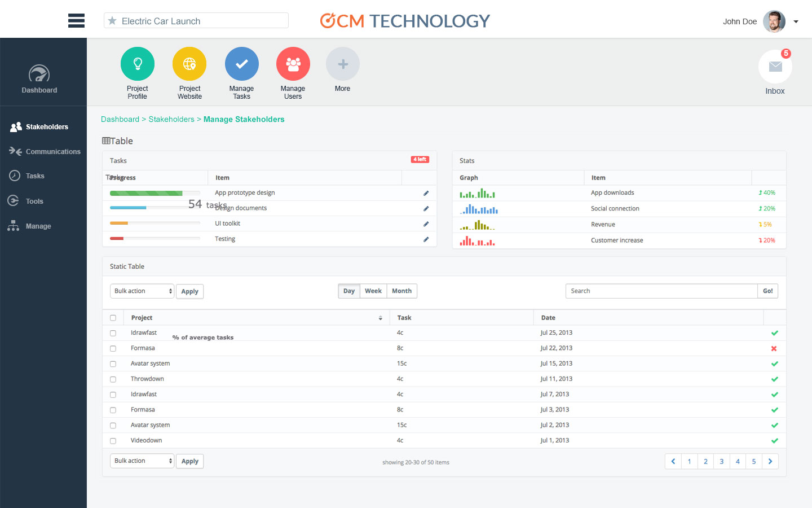Open the hamburger menu icon
Screen dimensions: 812x508
click(x=76, y=21)
